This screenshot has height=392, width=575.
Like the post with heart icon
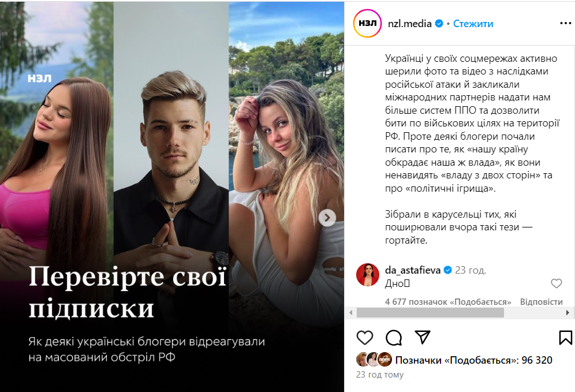pyautogui.click(x=365, y=337)
